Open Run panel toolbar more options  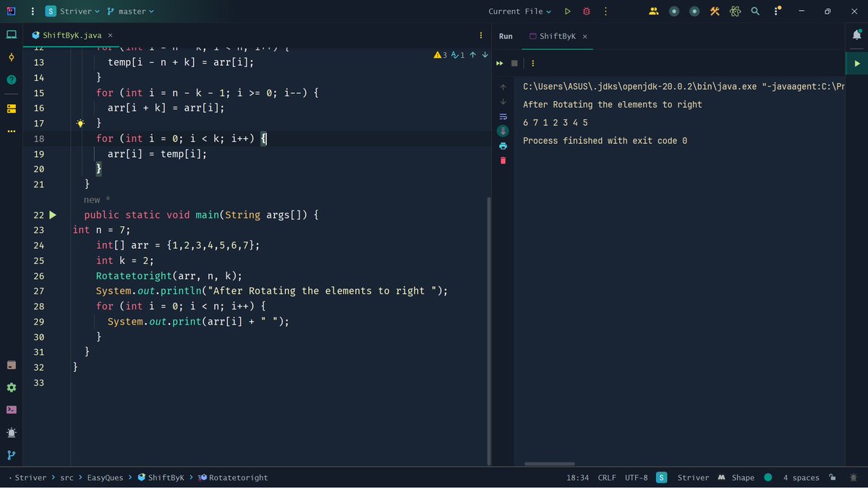point(532,63)
